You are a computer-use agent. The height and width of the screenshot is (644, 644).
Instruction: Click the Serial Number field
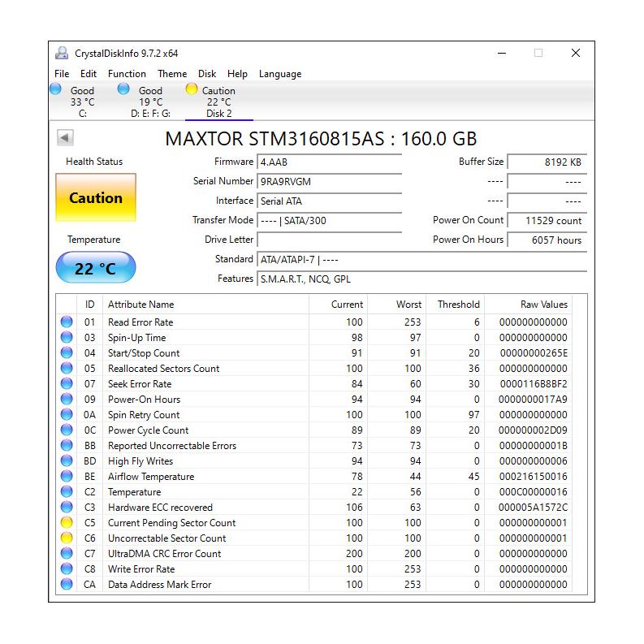click(x=329, y=182)
